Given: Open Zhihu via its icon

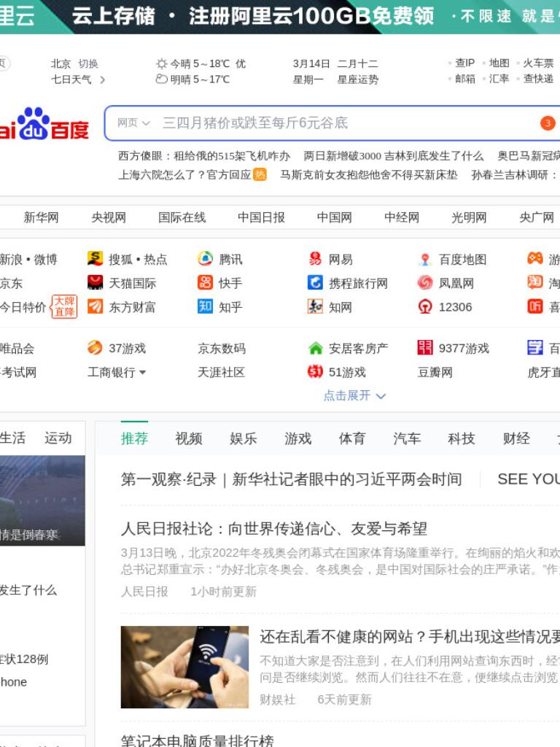Looking at the screenshot, I should pos(205,306).
